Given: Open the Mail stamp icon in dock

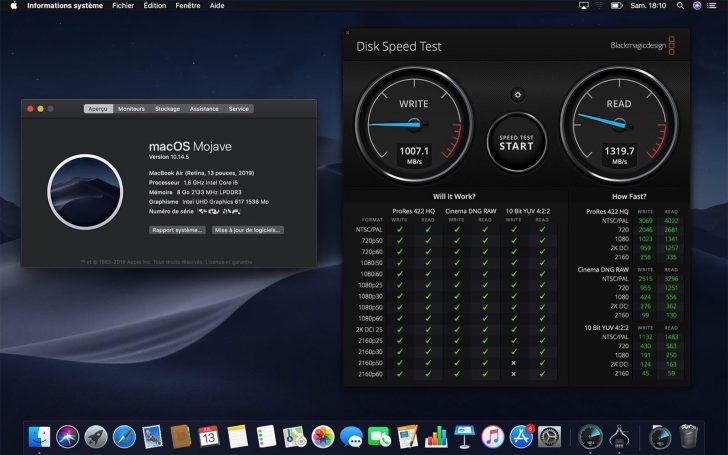Looking at the screenshot, I should point(152,437).
